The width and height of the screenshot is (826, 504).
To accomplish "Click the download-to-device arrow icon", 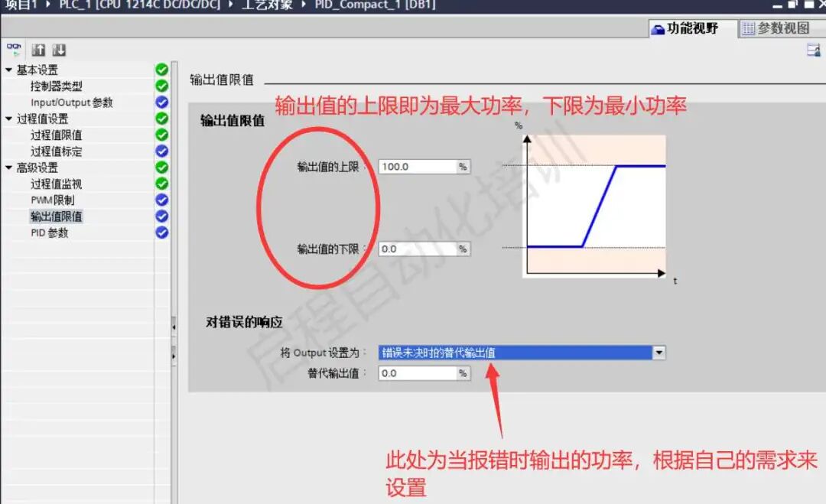I will (58, 48).
